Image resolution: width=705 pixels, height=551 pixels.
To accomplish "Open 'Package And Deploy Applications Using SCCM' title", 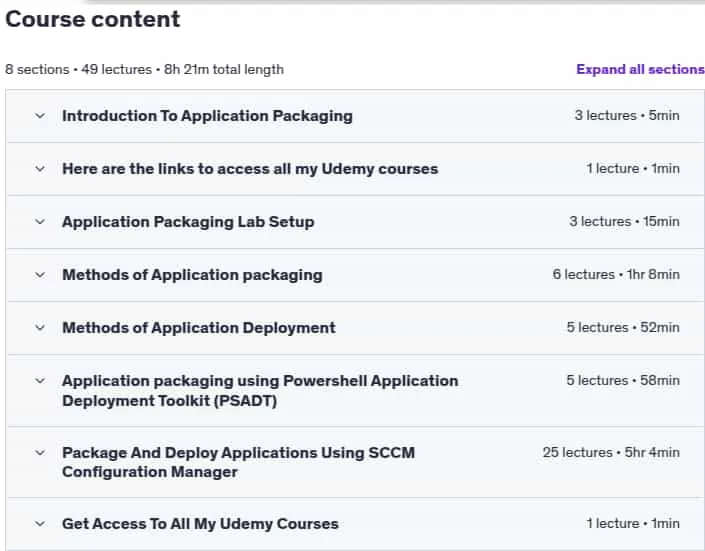I will [x=238, y=462].
